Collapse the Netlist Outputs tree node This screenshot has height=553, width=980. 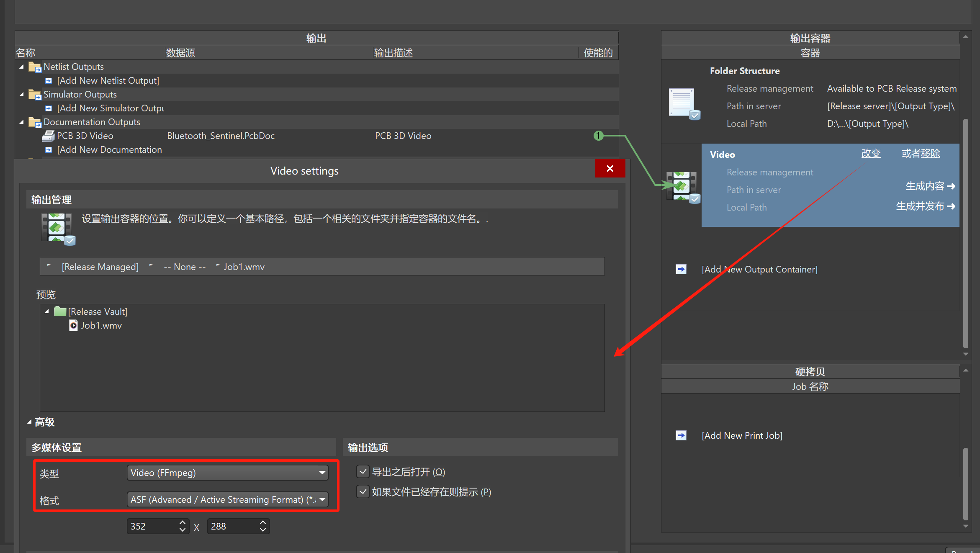(22, 67)
